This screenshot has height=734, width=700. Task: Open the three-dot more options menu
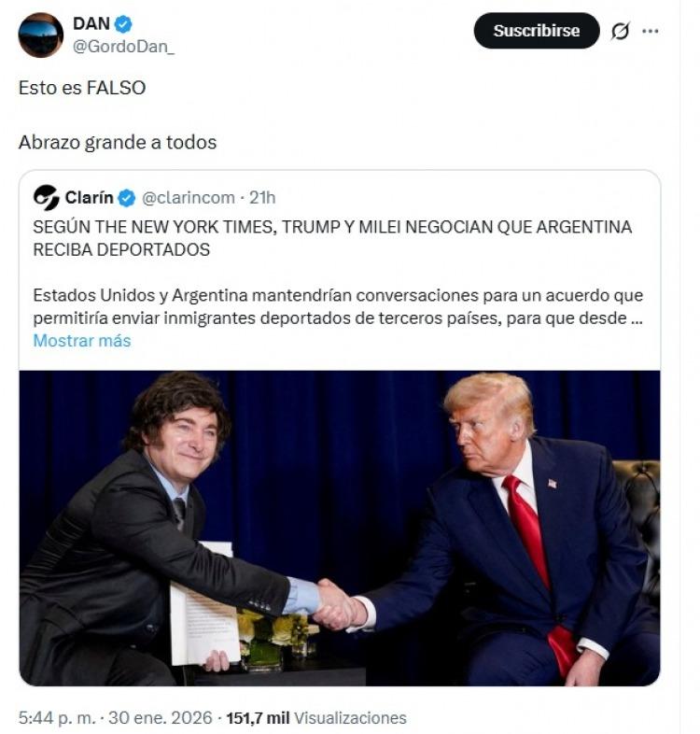click(651, 31)
